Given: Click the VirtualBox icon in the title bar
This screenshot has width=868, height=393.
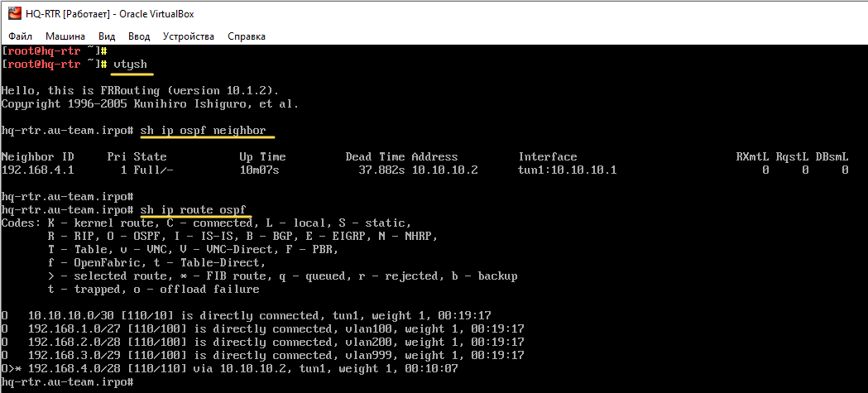Looking at the screenshot, I should (x=14, y=12).
